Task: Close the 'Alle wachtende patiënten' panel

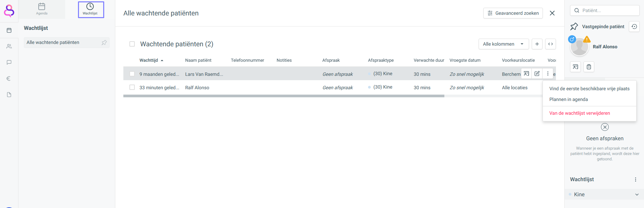Action: coord(552,13)
